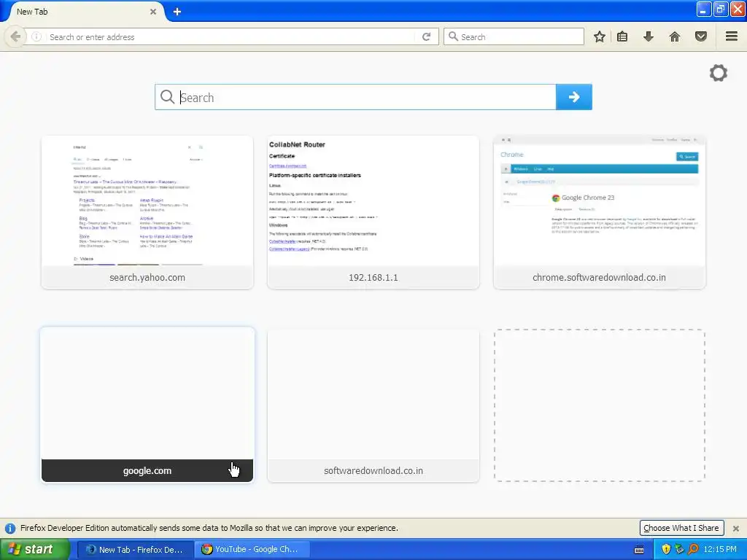Click the new tab page search field
The width and height of the screenshot is (747, 560).
coord(355,97)
